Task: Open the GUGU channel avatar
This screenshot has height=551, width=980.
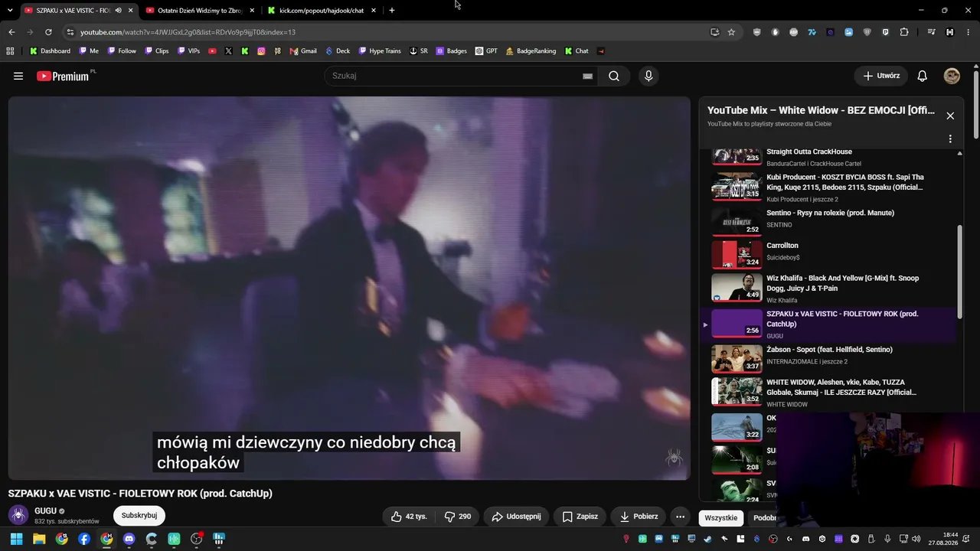Action: click(x=18, y=516)
